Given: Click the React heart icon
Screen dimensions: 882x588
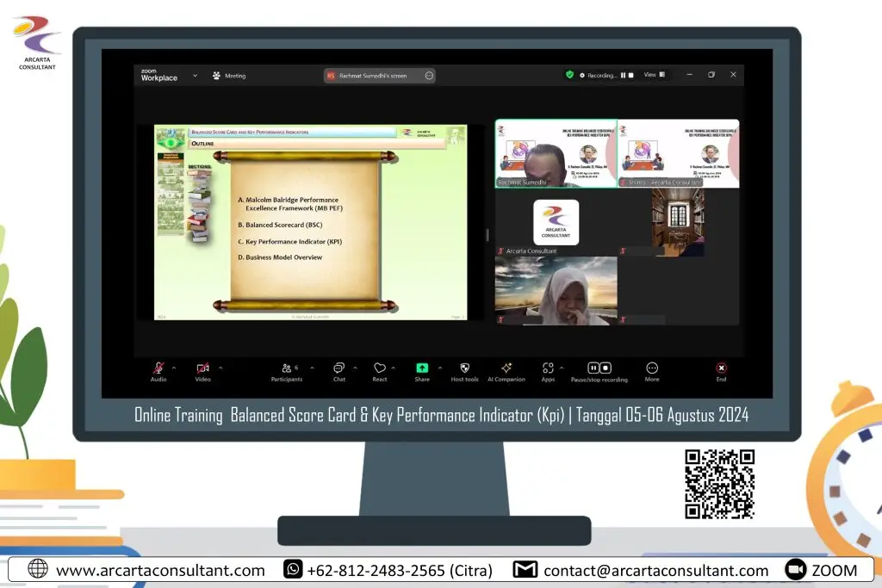Looking at the screenshot, I should tap(379, 368).
